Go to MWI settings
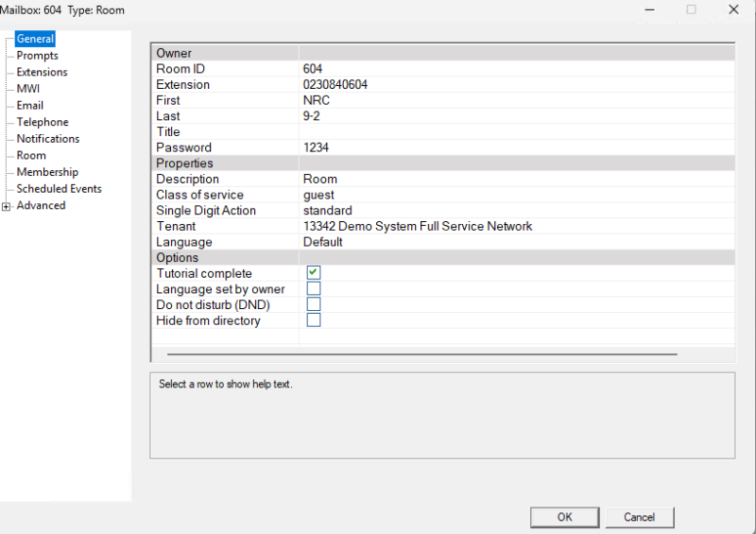This screenshot has height=534, width=756. (x=28, y=89)
